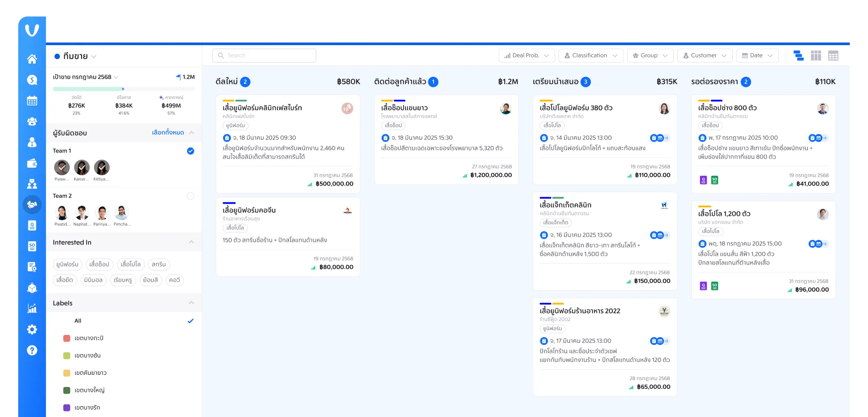Open the quotation document icon in sidebar
Image resolution: width=868 pixels, height=417 pixels.
(x=32, y=225)
